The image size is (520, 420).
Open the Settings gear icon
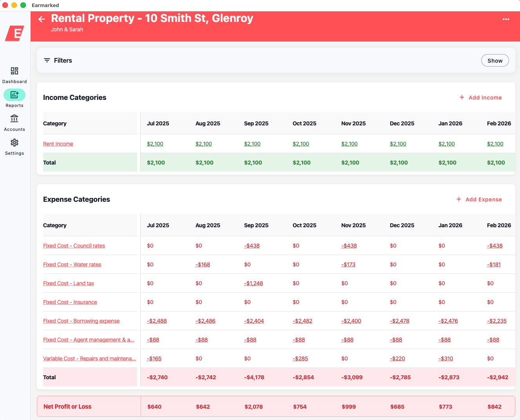coord(14,142)
